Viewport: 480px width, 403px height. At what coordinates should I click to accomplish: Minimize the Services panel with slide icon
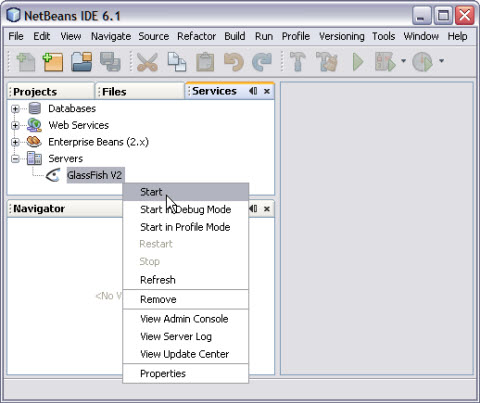[253, 91]
